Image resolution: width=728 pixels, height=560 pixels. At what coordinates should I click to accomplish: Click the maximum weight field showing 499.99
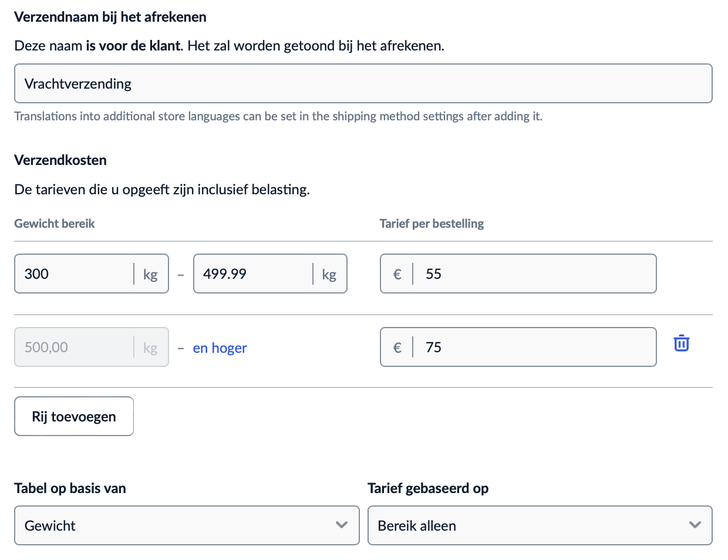pyautogui.click(x=252, y=274)
